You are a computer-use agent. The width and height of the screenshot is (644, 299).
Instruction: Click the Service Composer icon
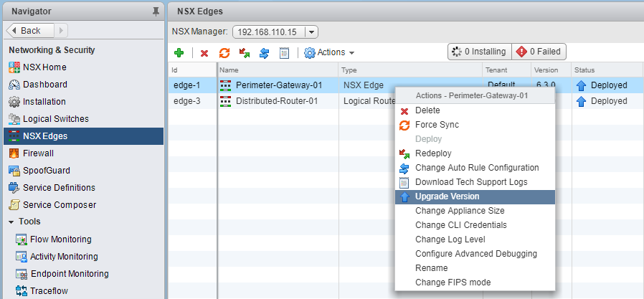tap(14, 204)
